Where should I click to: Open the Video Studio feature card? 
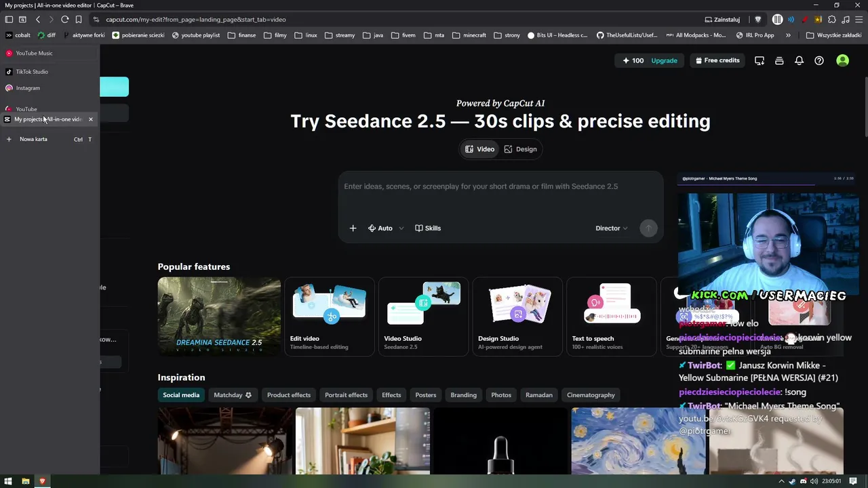pos(424,317)
